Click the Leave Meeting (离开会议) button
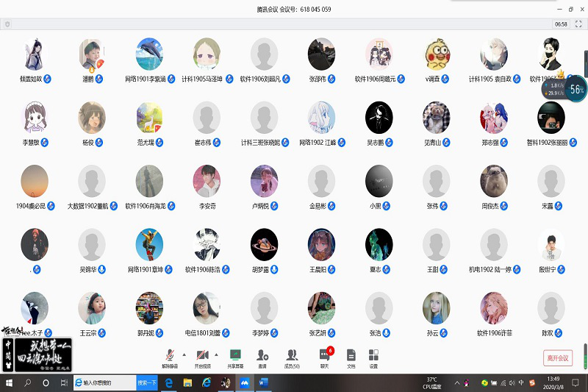The width and height of the screenshot is (588, 392). [x=557, y=358]
